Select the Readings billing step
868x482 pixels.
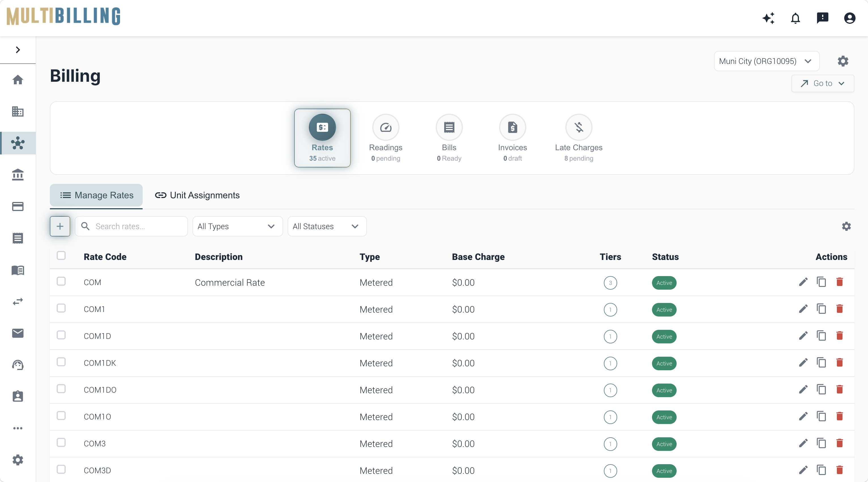click(386, 138)
